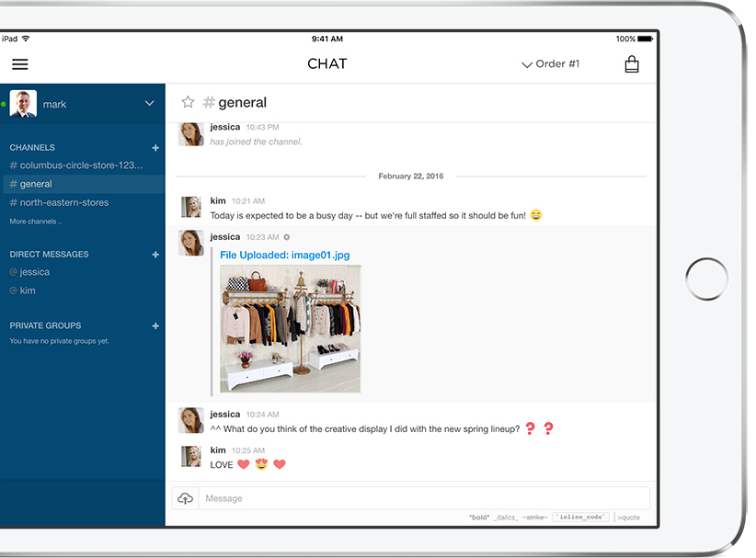Click kim's avatar on 10:21 AM message
The width and height of the screenshot is (756, 558).
click(x=191, y=207)
